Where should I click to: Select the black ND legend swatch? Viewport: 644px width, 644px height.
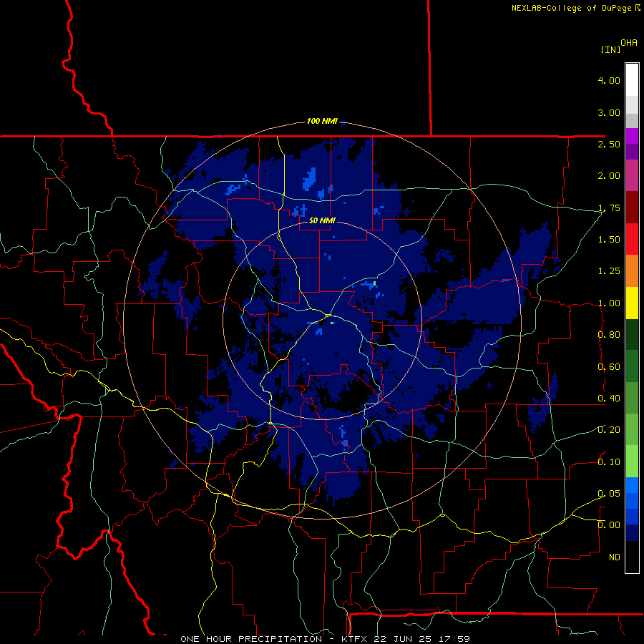click(632, 557)
